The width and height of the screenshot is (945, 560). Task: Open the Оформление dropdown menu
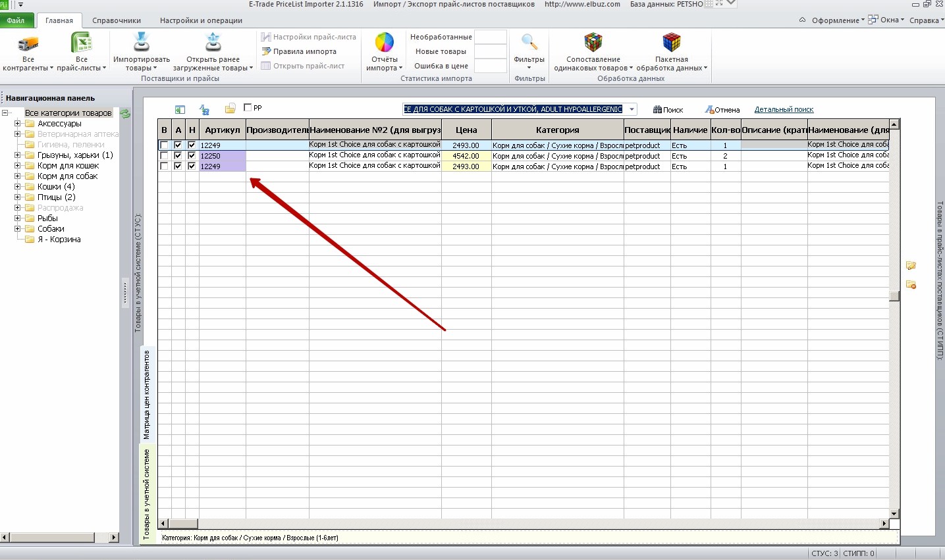[838, 20]
